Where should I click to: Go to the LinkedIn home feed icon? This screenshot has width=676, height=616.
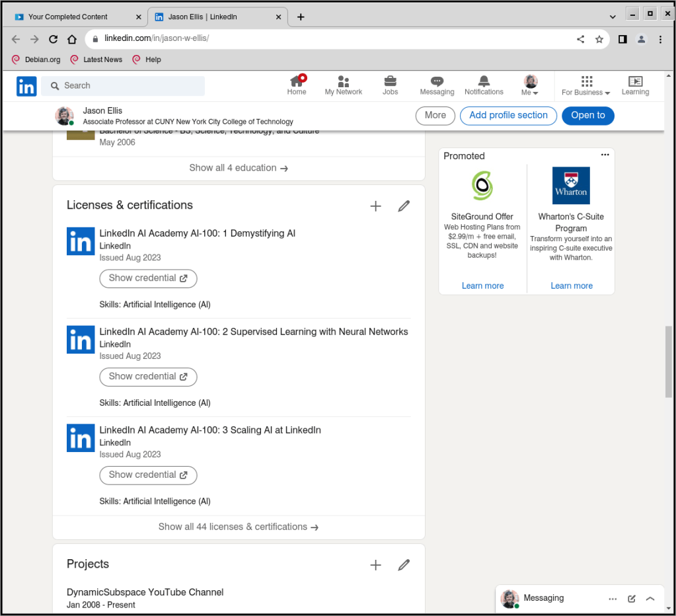297,85
